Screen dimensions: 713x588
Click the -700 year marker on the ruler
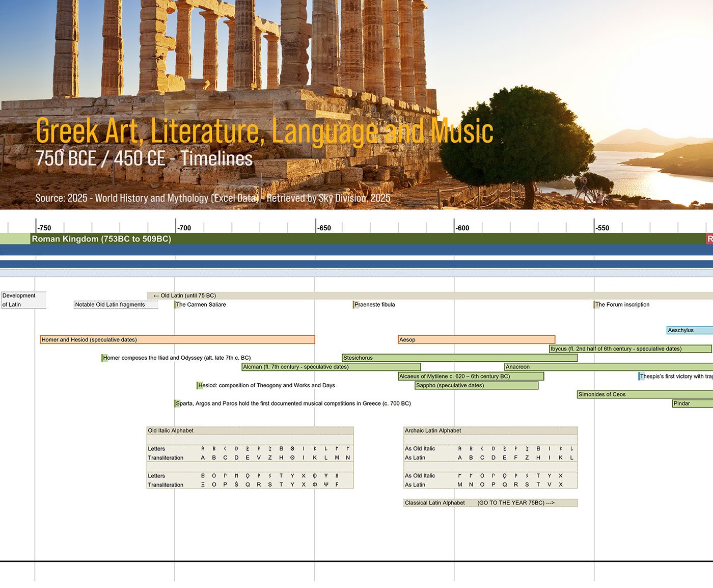(184, 228)
